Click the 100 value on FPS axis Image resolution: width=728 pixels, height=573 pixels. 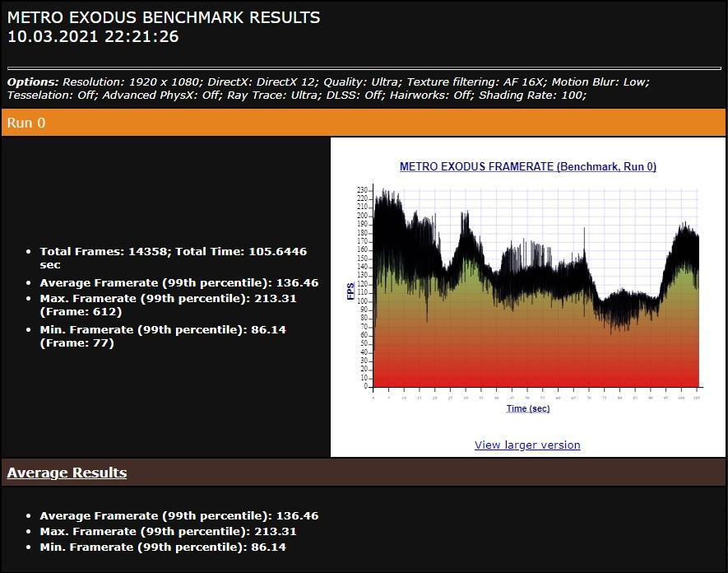[362, 301]
